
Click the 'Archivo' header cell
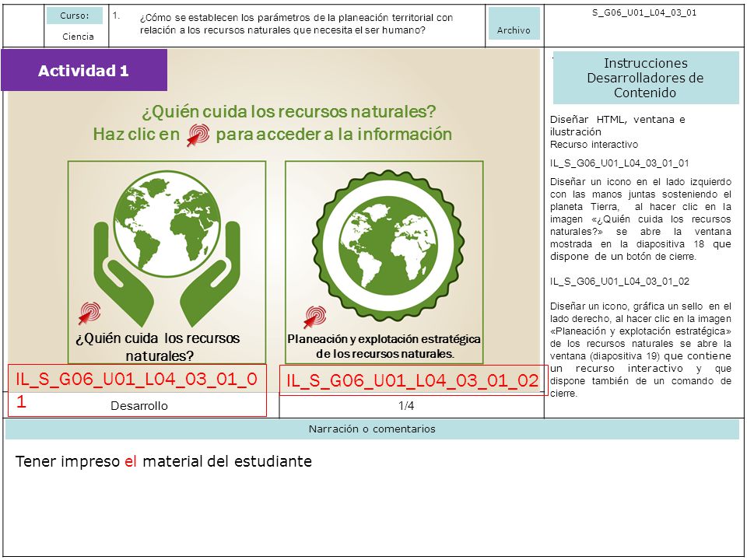(x=514, y=23)
